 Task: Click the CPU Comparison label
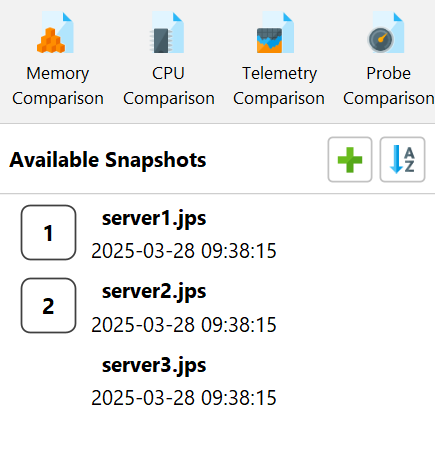click(169, 86)
